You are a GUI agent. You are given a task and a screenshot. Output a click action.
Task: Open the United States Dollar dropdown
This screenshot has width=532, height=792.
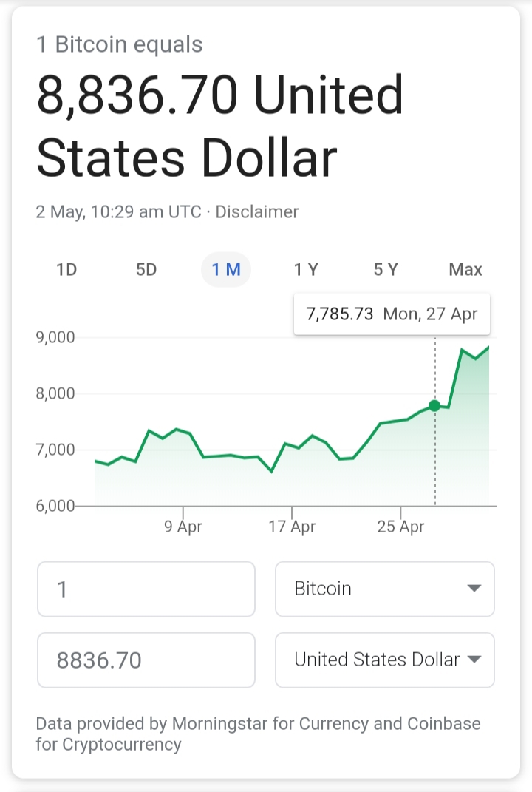coord(384,660)
